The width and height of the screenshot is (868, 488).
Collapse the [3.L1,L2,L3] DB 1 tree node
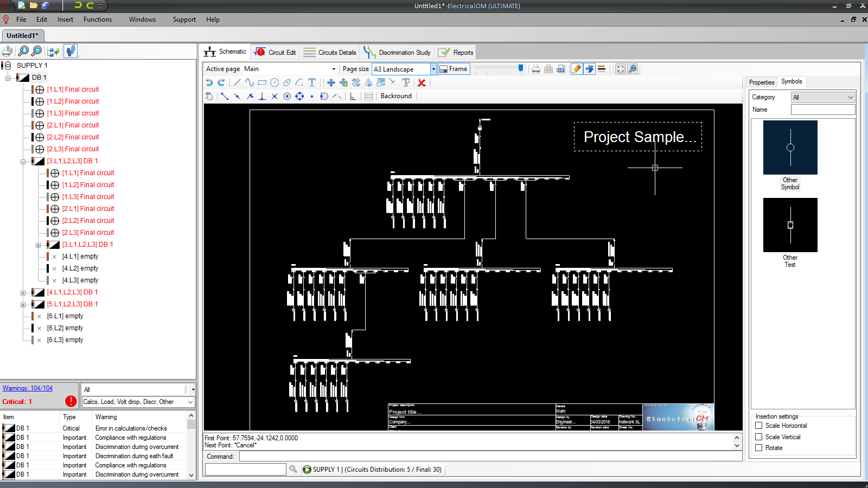23,162
